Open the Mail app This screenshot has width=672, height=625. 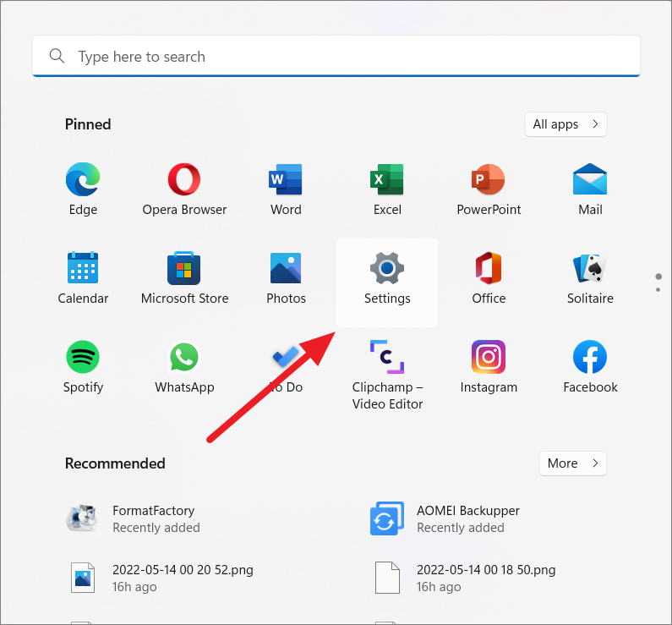point(590,189)
